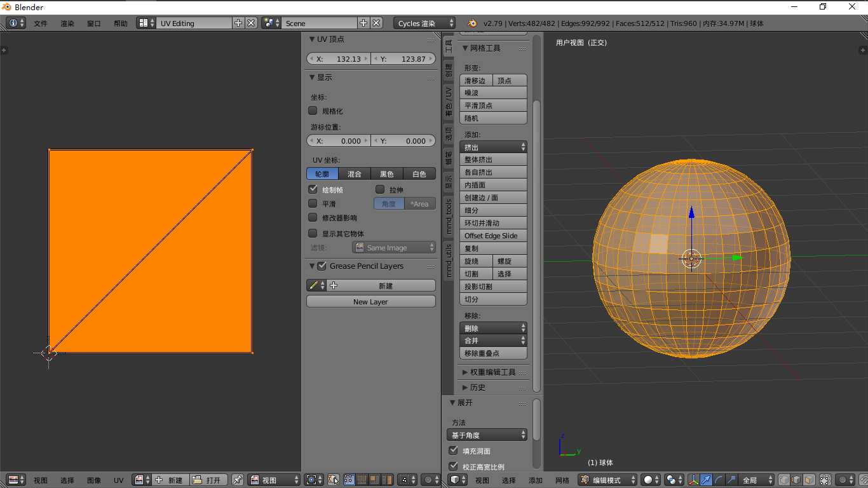Open the 窗口 menu
Image resolution: width=868 pixels, height=488 pixels.
[x=94, y=24]
